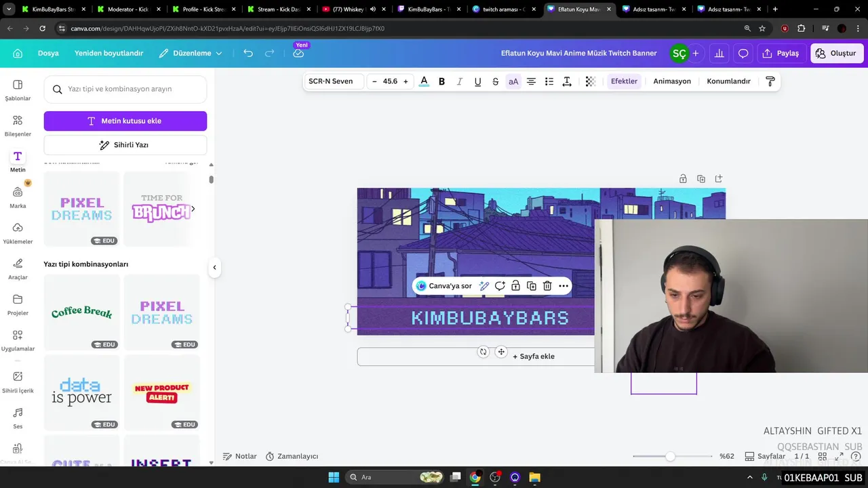Open the SCR-N Seven font selector
Viewport: 868px width, 488px height.
[333, 81]
